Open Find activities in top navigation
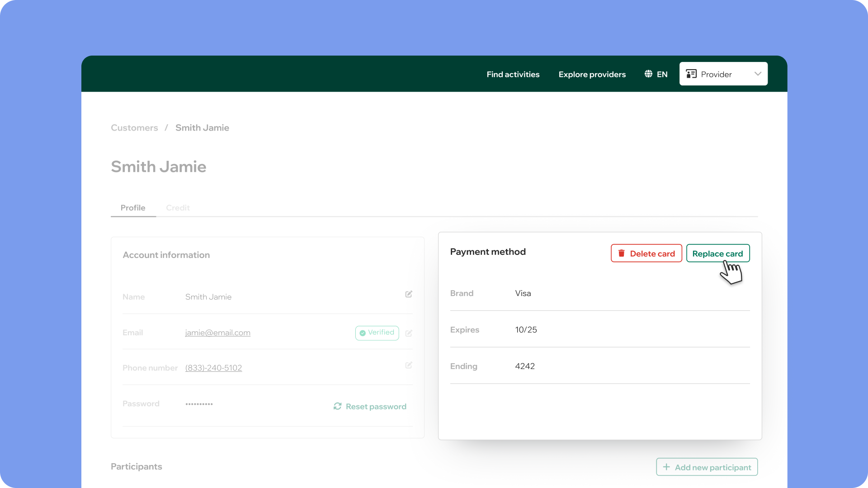Screen dimensions: 868x488 pyautogui.click(x=513, y=75)
